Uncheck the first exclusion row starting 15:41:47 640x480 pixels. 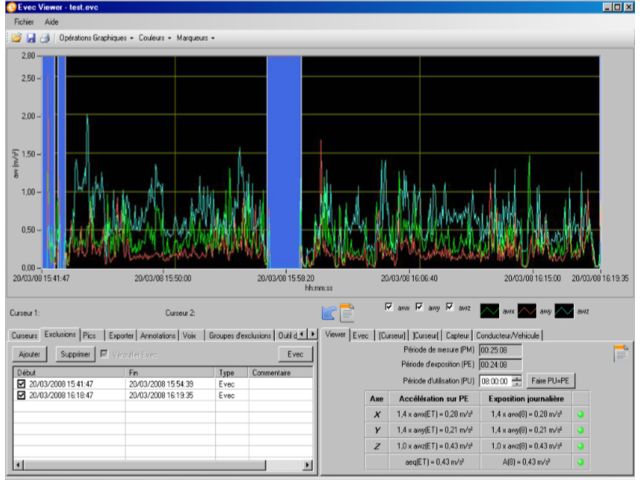point(21,384)
